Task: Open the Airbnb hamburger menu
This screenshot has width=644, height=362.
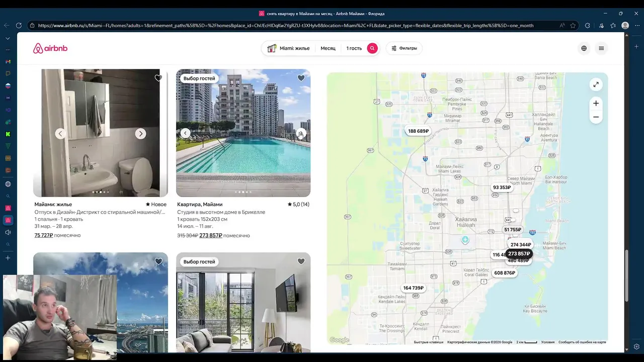Action: [601, 48]
